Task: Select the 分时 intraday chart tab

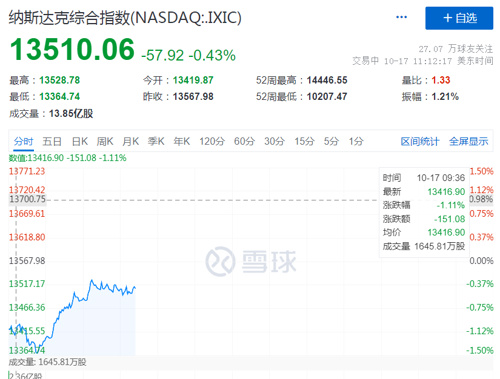Action: (x=24, y=141)
